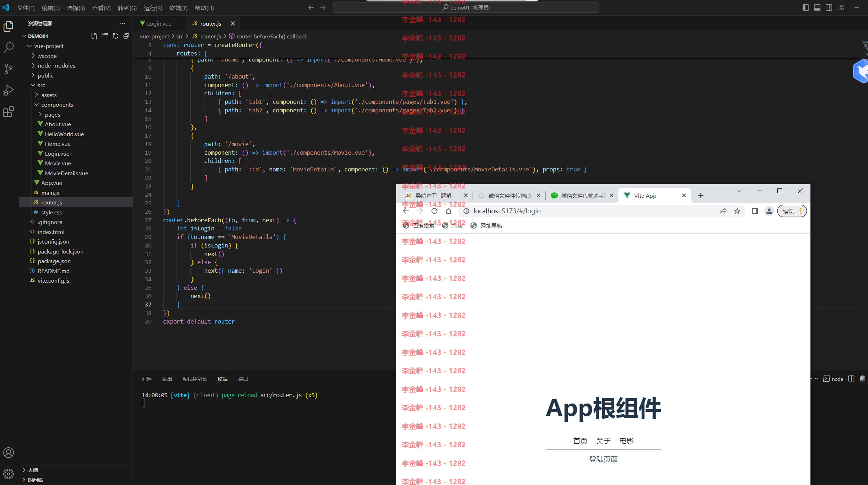Open browser profile avatar
This screenshot has width=868, height=485.
tap(769, 211)
